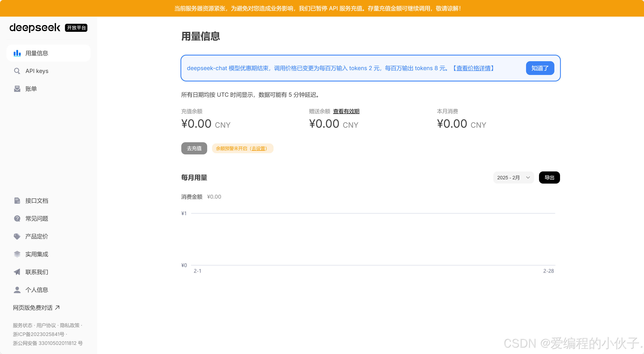
Task: Switch to the 账单 section
Action: tap(31, 89)
